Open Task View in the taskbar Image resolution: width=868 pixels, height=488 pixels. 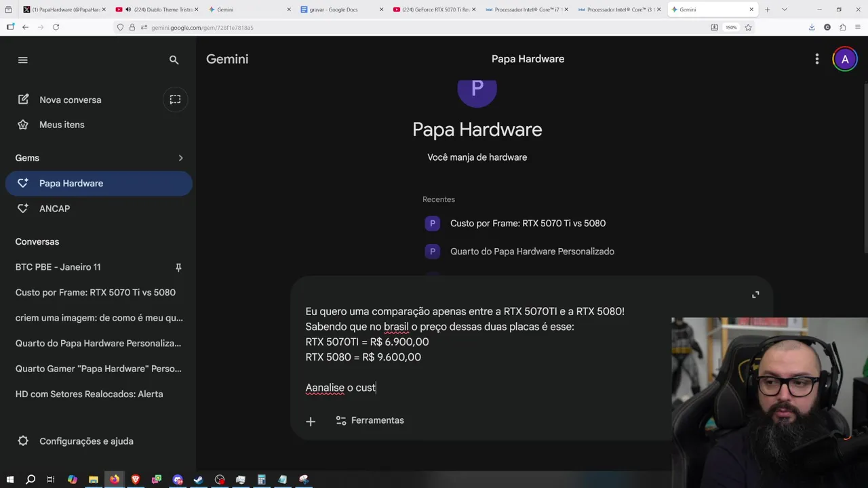pyautogui.click(x=51, y=480)
